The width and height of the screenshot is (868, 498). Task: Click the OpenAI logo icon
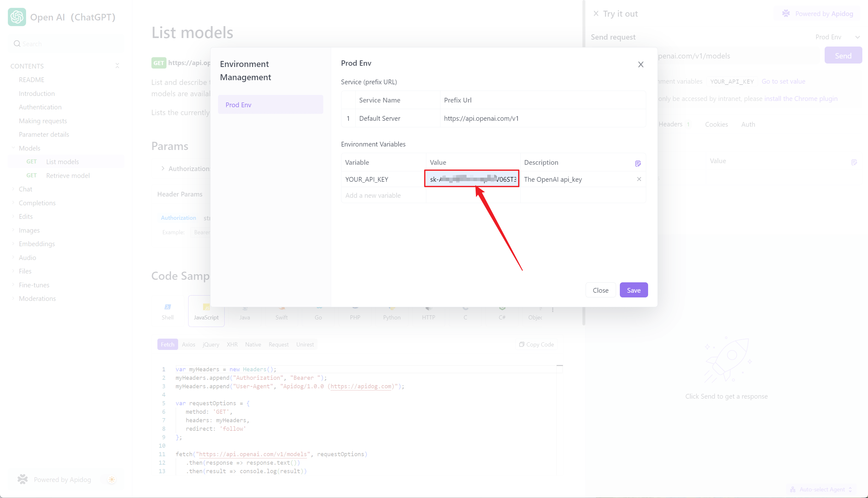click(17, 17)
